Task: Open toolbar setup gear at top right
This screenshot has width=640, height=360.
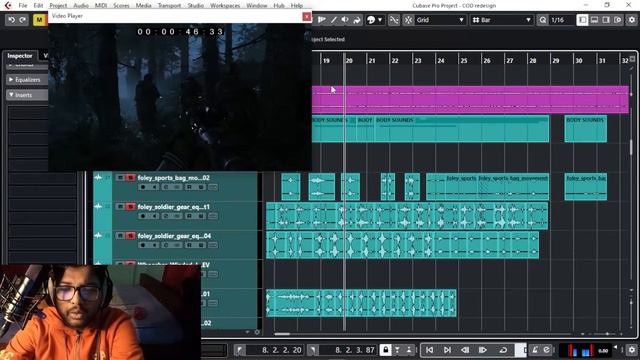Action: coord(632,20)
